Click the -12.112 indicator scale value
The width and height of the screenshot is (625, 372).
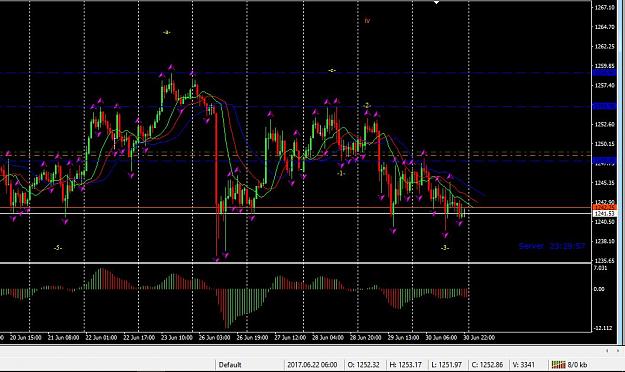[603, 328]
